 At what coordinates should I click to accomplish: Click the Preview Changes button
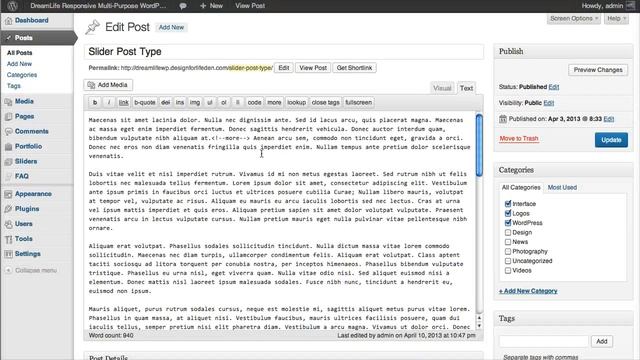[x=598, y=70]
